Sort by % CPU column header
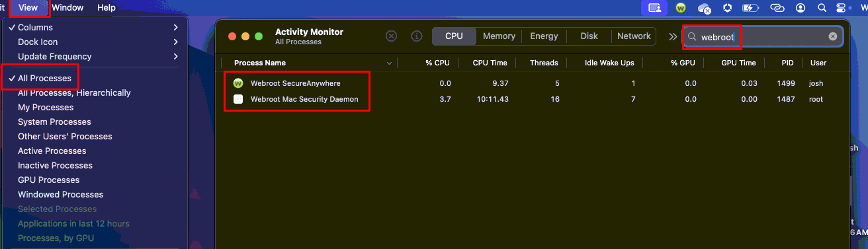 coord(438,63)
